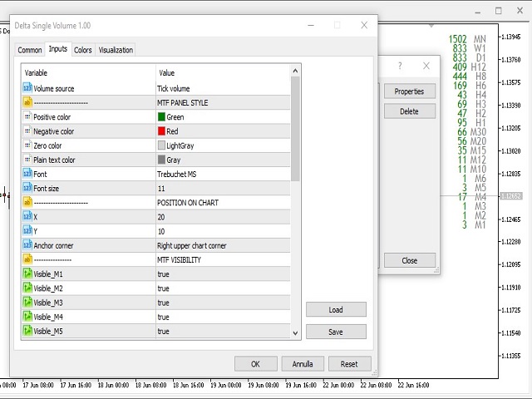532x399 pixels.
Task: Select the Red negative color swatch
Action: (161, 131)
